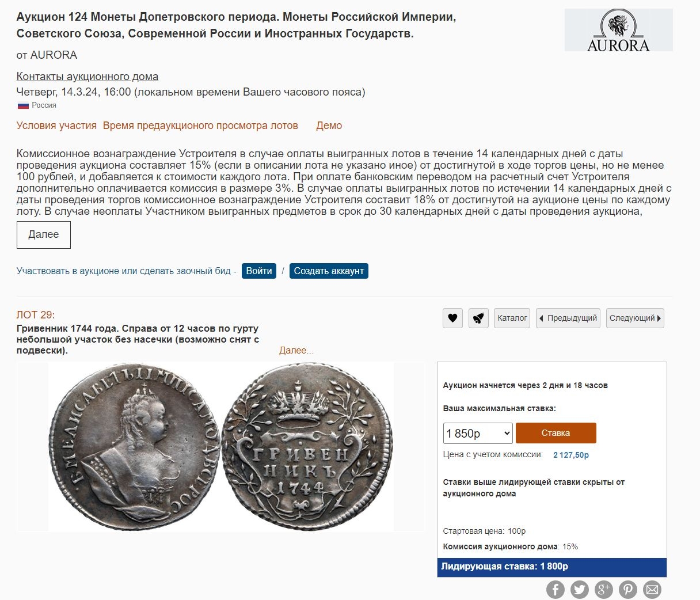Share lot on Google Plus

[x=604, y=589]
